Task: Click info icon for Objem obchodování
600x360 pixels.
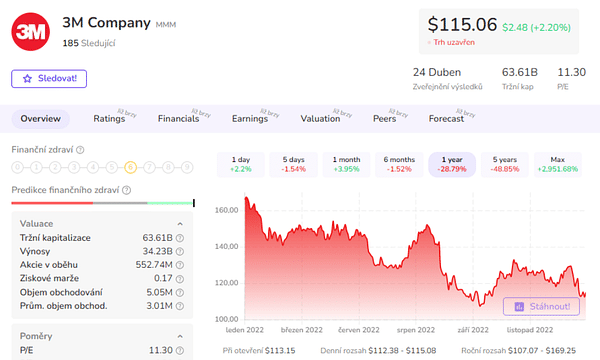Action: click(180, 293)
